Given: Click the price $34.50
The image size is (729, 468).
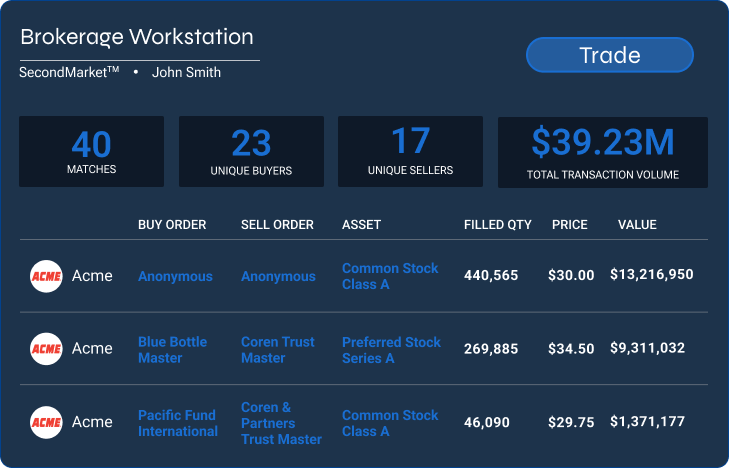Looking at the screenshot, I should 571,349.
